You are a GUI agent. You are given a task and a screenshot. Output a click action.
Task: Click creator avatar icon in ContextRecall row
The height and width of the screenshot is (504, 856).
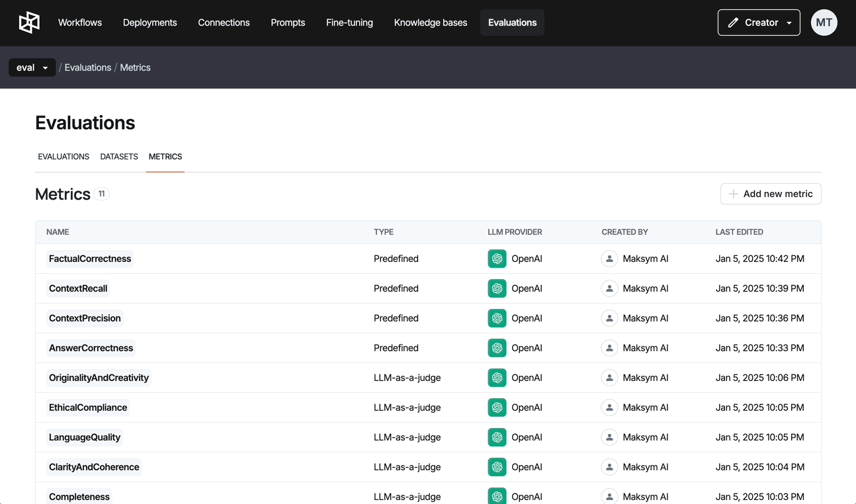(609, 288)
